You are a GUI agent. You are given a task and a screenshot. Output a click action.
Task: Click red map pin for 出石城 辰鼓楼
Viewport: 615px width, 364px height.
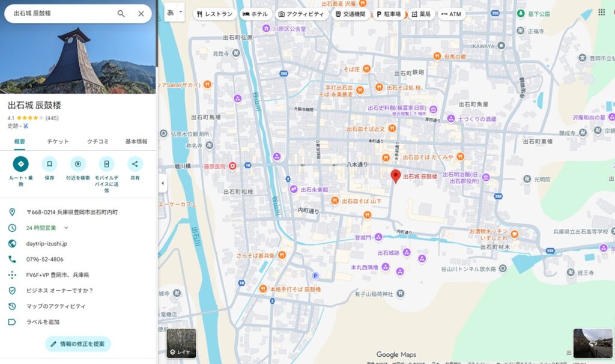point(395,176)
